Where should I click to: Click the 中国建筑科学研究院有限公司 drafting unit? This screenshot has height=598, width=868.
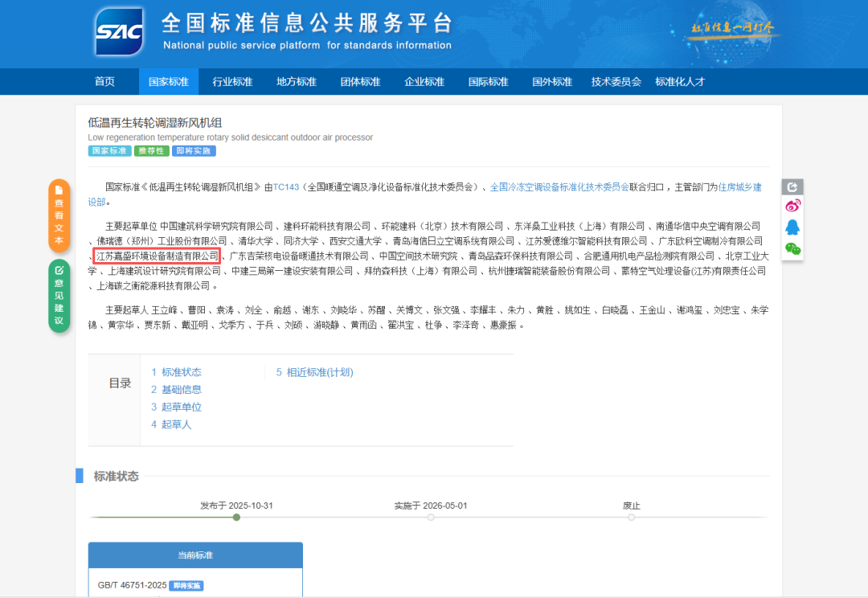216,226
